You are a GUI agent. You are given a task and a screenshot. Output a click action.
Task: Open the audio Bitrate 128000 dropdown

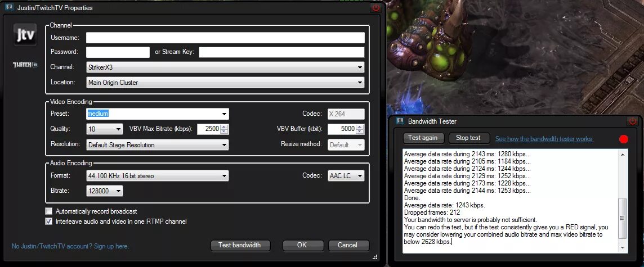(105, 191)
